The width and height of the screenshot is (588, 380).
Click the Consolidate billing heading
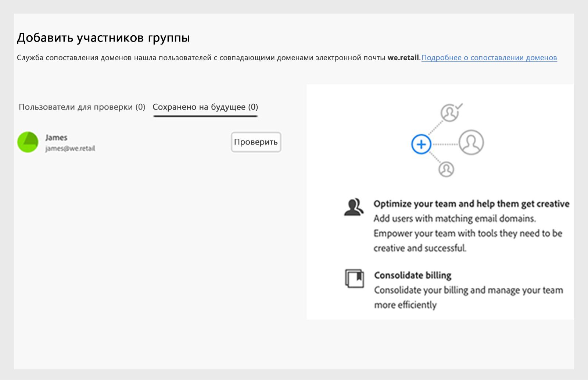click(412, 275)
